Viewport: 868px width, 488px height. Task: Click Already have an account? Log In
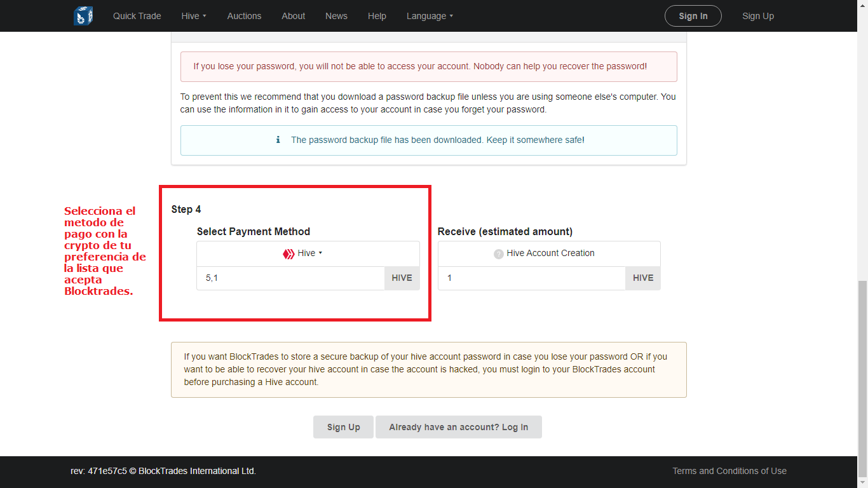point(459,427)
